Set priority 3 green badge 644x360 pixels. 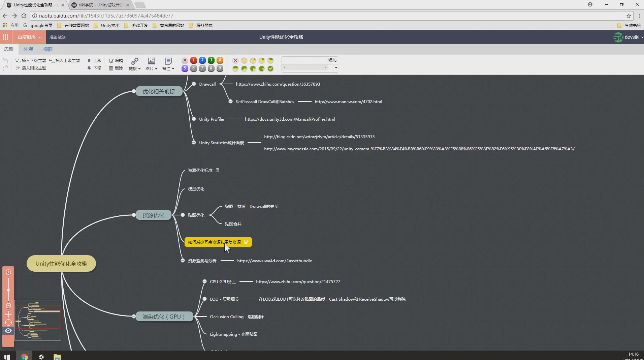tap(211, 60)
